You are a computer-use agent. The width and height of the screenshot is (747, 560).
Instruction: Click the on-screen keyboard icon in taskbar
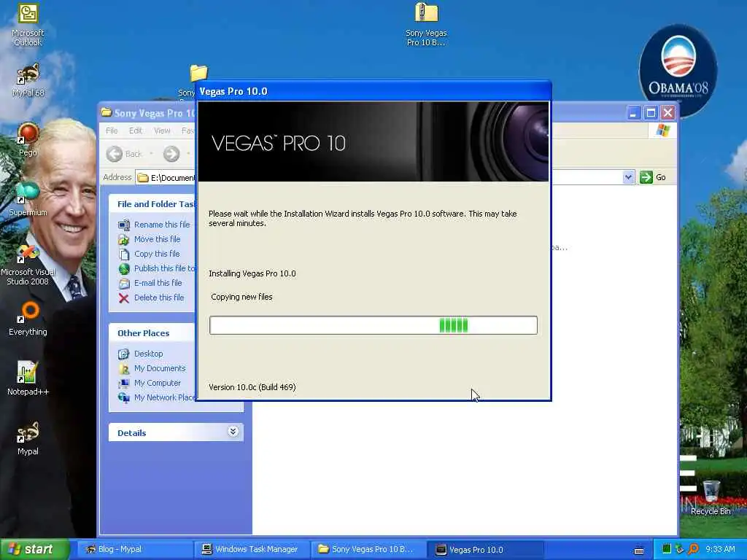pyautogui.click(x=639, y=551)
